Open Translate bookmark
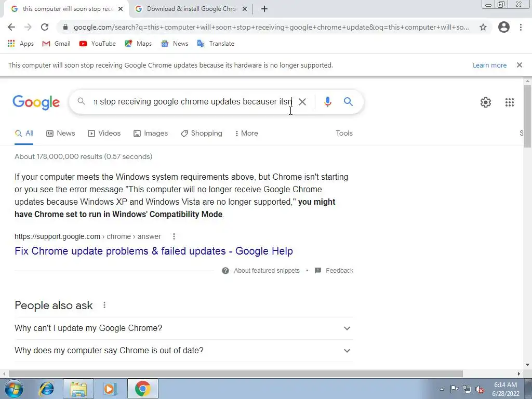The image size is (532, 399). [216, 44]
